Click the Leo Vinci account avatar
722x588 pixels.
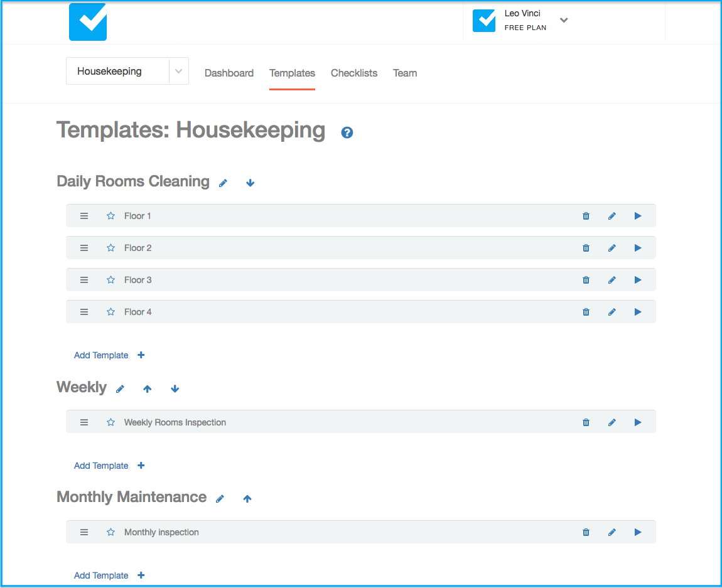click(x=484, y=21)
